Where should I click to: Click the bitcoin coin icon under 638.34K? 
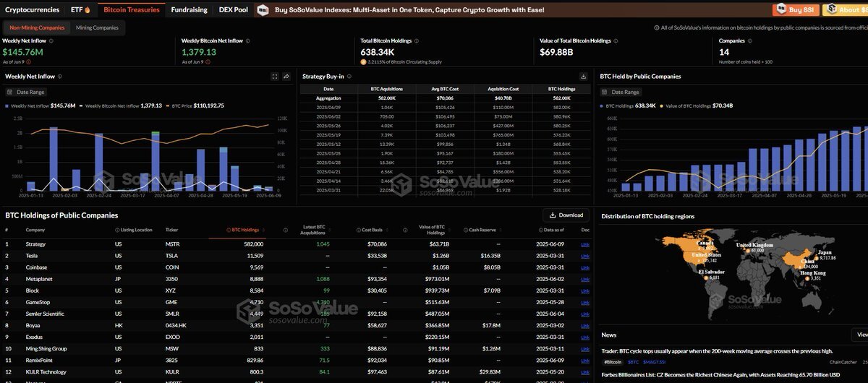point(364,62)
